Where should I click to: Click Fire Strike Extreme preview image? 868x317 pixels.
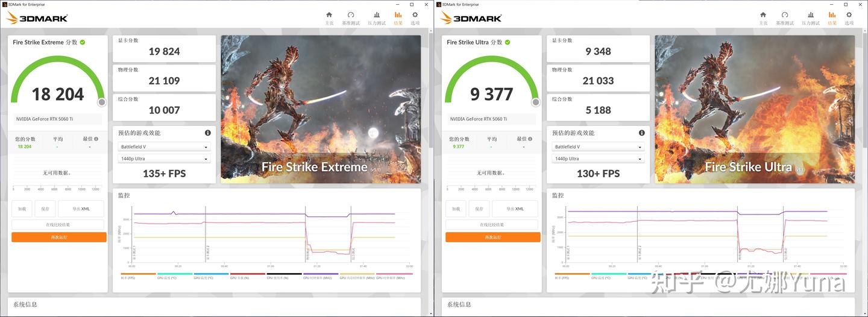(321, 109)
